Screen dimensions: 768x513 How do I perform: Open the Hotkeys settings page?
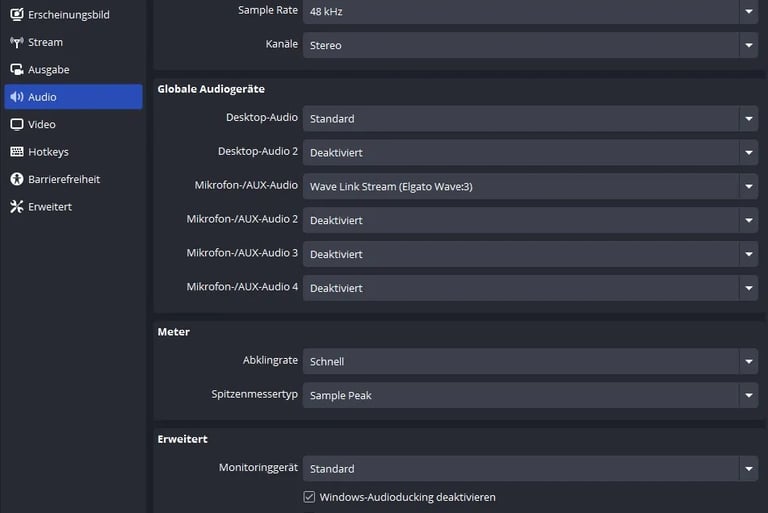coord(73,152)
